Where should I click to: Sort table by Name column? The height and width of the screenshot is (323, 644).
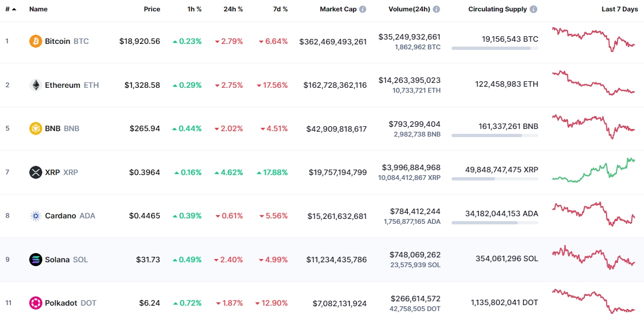point(38,9)
